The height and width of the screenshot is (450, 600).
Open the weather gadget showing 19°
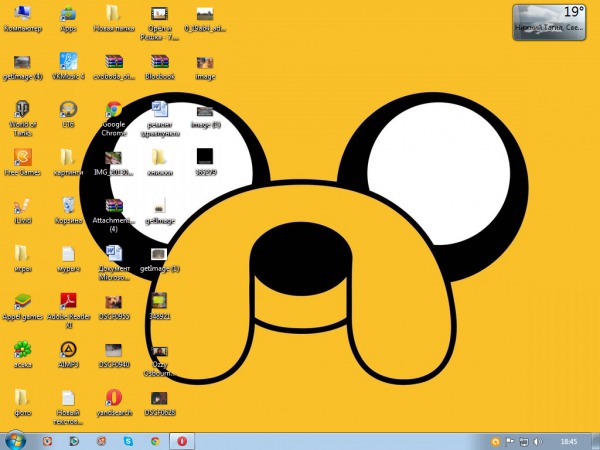tap(549, 22)
